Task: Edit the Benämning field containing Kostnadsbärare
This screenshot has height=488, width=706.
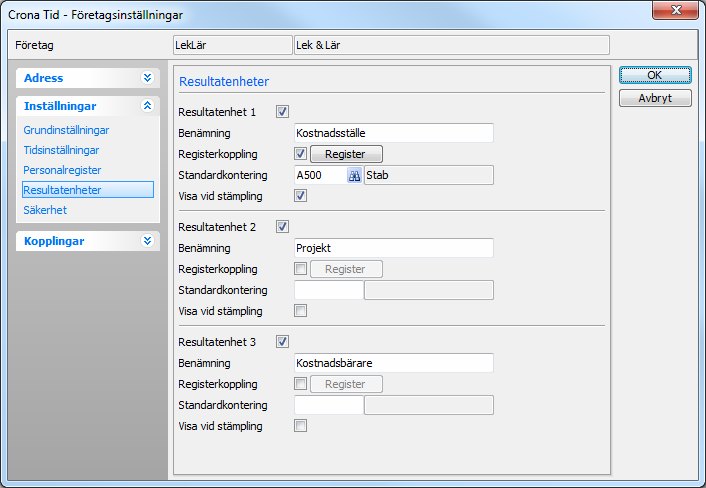Action: tap(394, 363)
